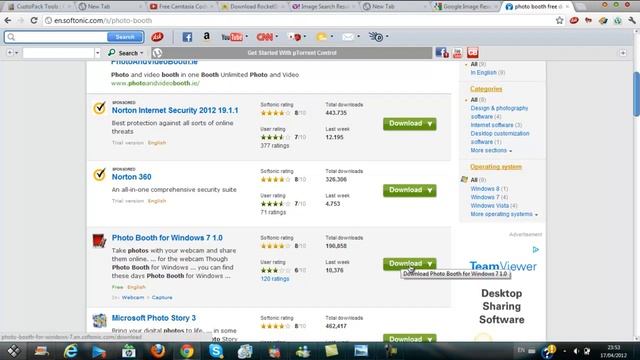
Task: Expand More sections under Categories
Action: point(491,151)
